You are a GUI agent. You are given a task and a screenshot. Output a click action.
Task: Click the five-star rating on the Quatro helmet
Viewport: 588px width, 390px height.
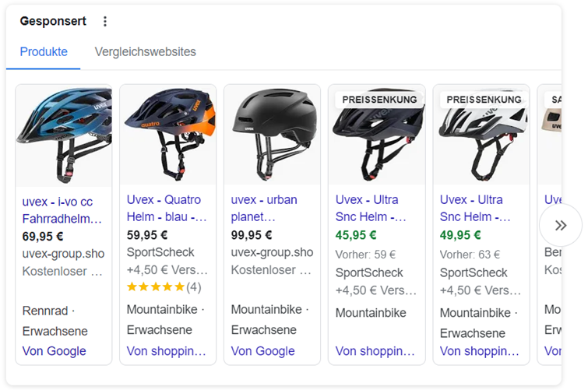156,287
